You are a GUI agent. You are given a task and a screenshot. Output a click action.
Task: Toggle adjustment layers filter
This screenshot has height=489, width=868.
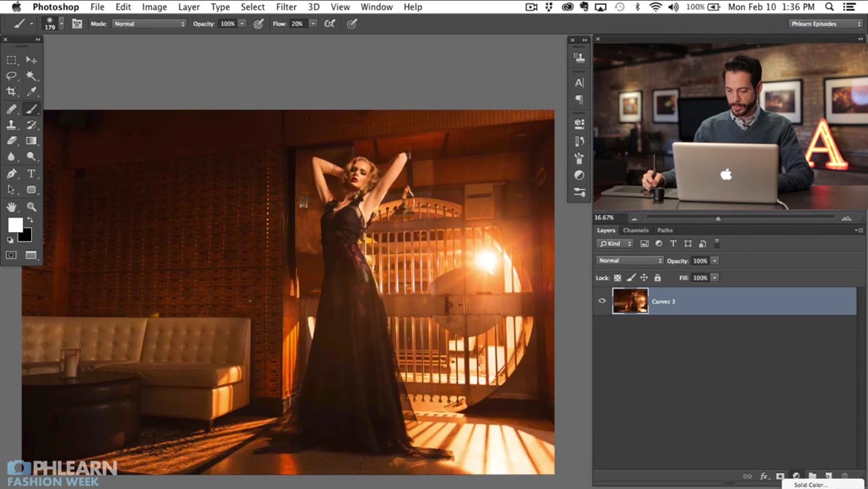[658, 244]
